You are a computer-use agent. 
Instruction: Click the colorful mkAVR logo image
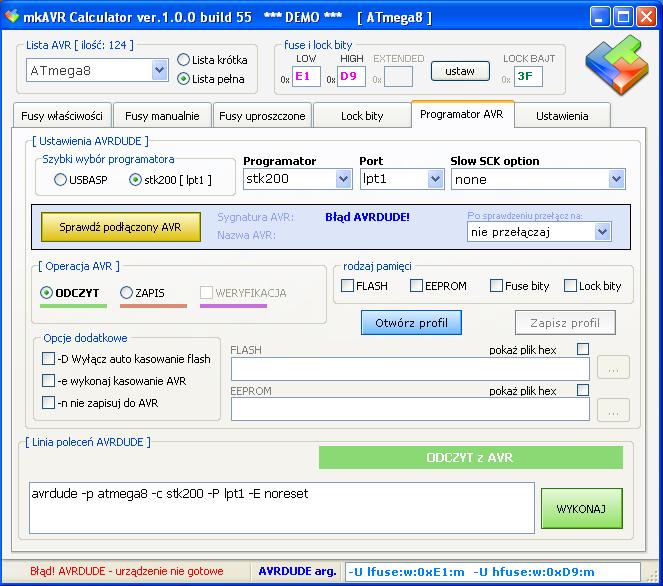pyautogui.click(x=617, y=65)
